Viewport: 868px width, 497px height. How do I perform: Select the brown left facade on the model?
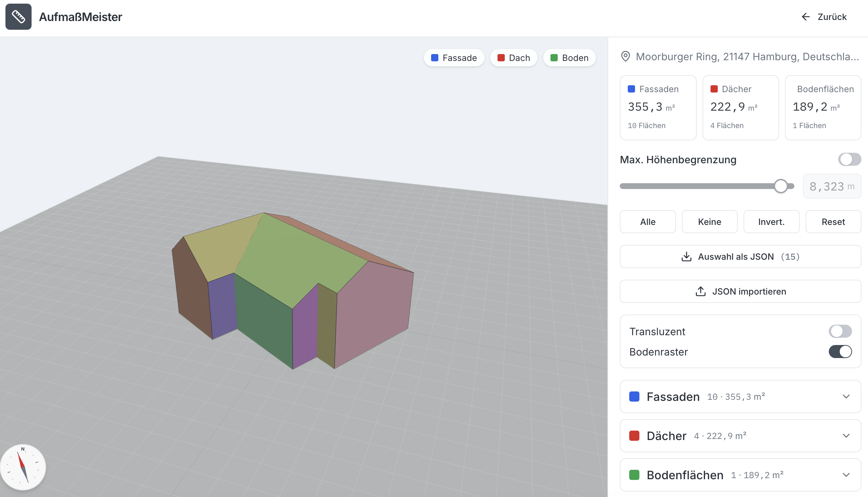click(192, 290)
